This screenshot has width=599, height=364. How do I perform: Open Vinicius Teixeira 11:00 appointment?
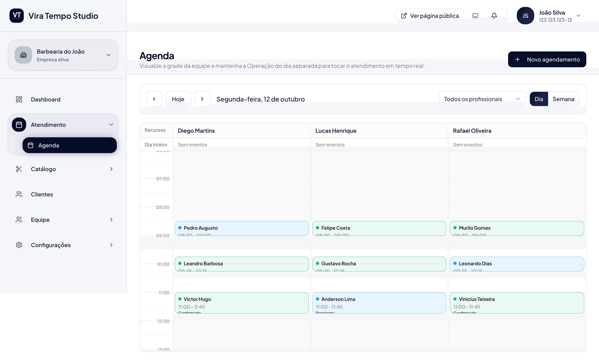point(517,303)
